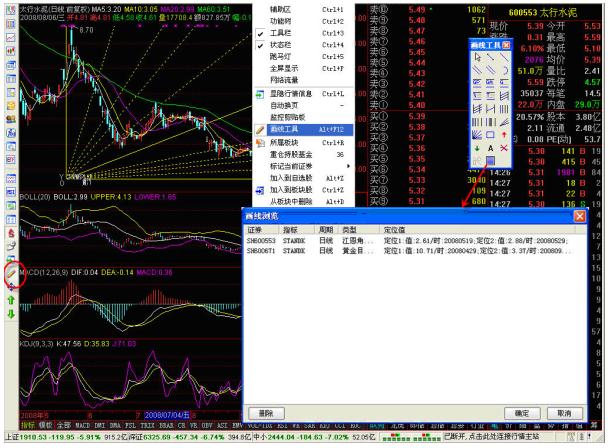Click the topmost icon in left sidebar
Image resolution: width=613 pixels, height=448 pixels.
coord(11,10)
